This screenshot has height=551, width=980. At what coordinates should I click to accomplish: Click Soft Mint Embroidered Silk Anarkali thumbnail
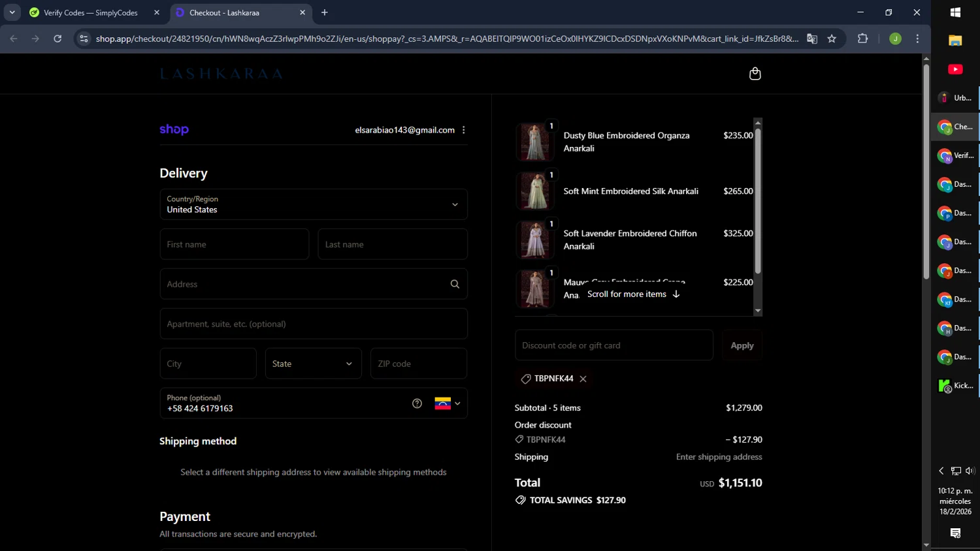coord(534,191)
